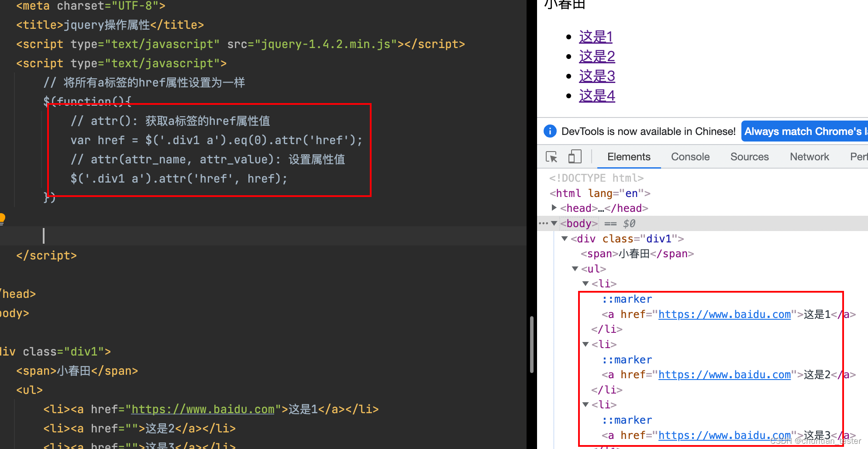Open the 这是2 link on the page
Image resolution: width=868 pixels, height=449 pixels.
point(597,56)
